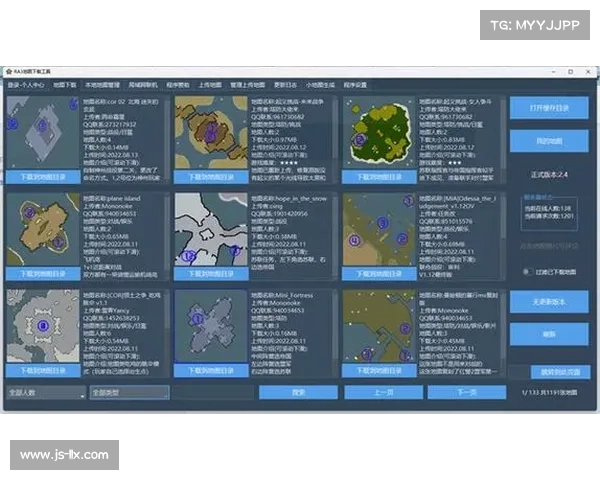Open the 全部人数 player count dropdown
Screen dimensions: 600x480
click(46, 393)
